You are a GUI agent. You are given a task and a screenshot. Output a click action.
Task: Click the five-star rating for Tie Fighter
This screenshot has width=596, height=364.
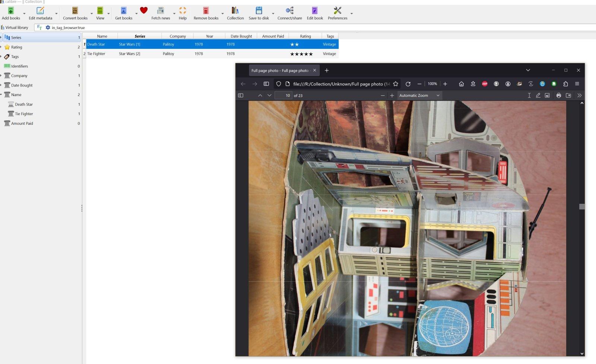pyautogui.click(x=301, y=54)
